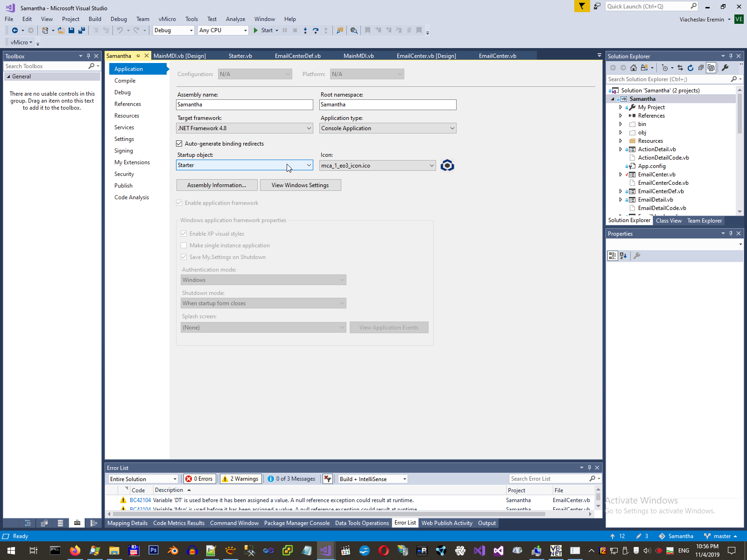Toggle the 2 Warnings filter
The height and width of the screenshot is (560, 747).
pos(241,479)
